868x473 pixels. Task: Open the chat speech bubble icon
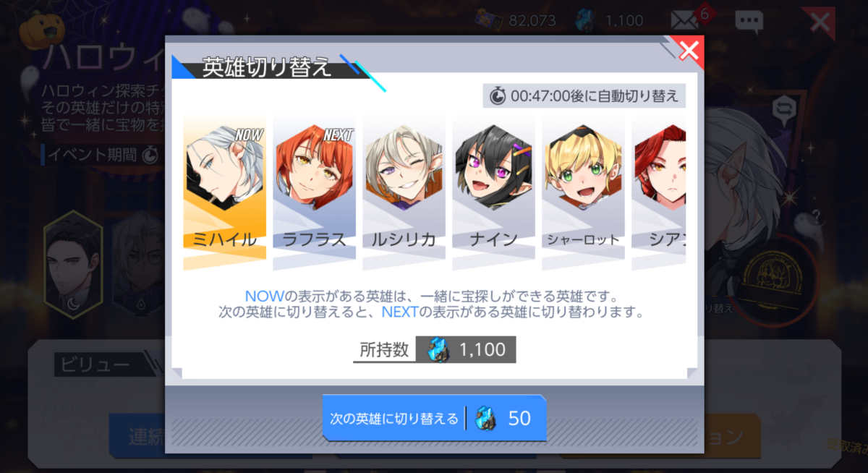click(x=749, y=22)
